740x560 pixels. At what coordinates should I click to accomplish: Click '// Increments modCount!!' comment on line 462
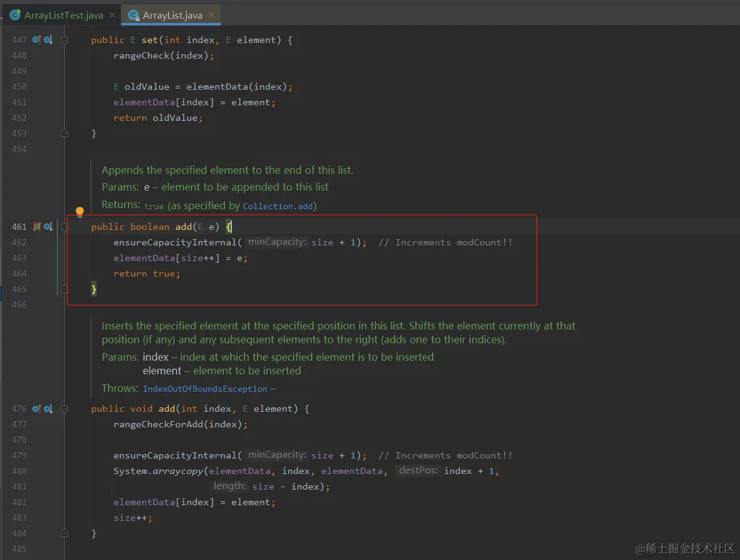[x=446, y=242]
